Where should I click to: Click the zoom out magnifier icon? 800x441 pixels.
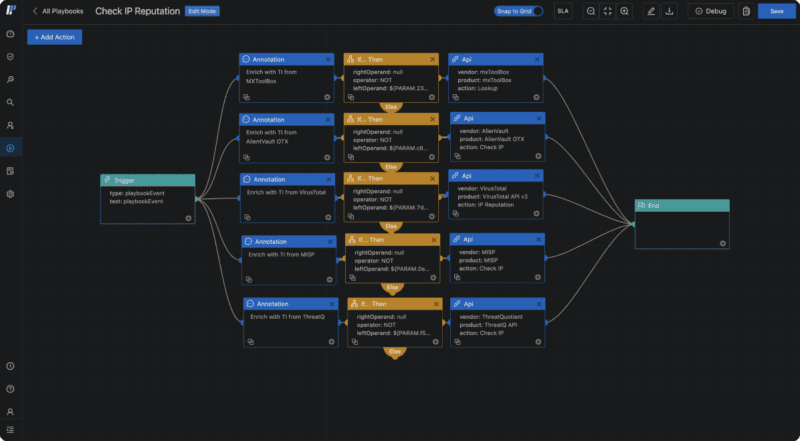[591, 11]
